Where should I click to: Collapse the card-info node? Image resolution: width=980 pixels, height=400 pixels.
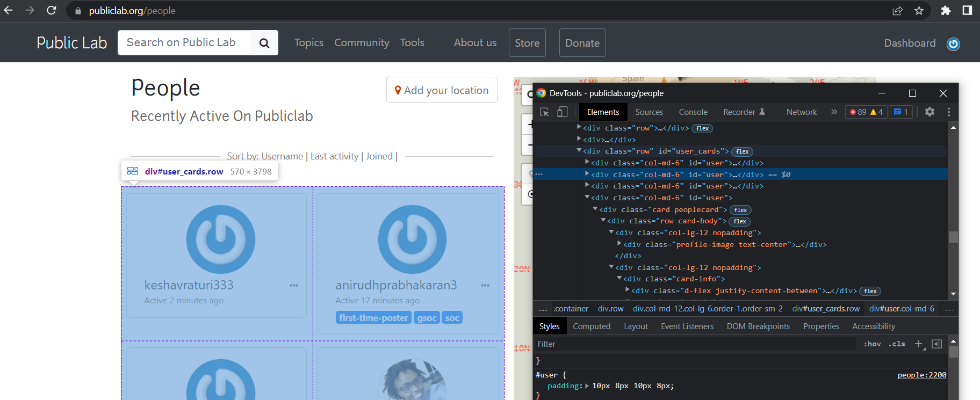click(619, 279)
